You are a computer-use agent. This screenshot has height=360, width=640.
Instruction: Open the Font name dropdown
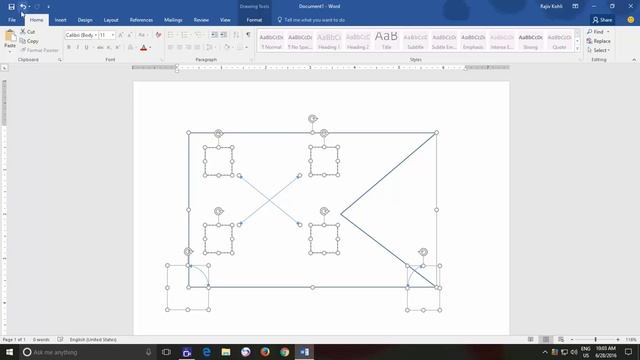point(96,35)
